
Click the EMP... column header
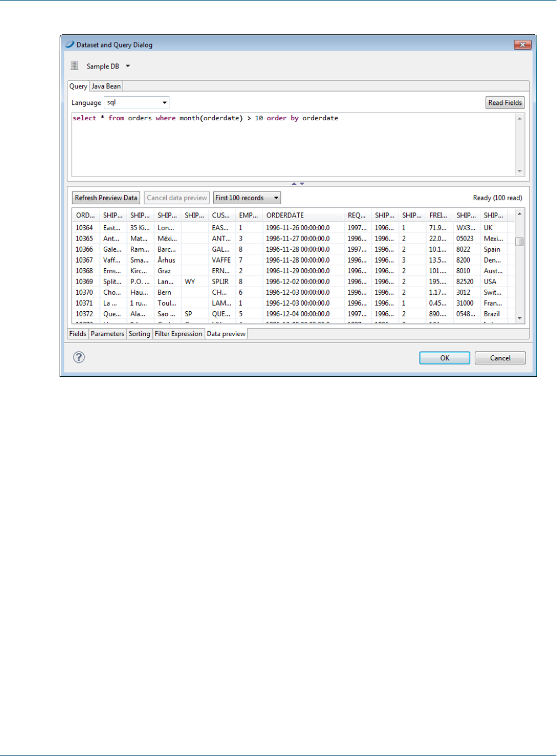pos(249,215)
